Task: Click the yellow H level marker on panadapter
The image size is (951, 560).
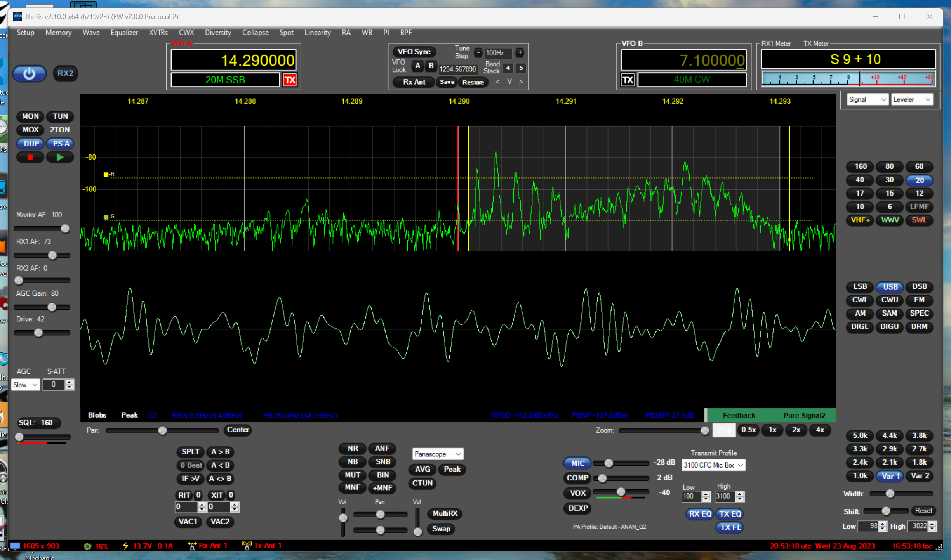Action: (x=106, y=175)
